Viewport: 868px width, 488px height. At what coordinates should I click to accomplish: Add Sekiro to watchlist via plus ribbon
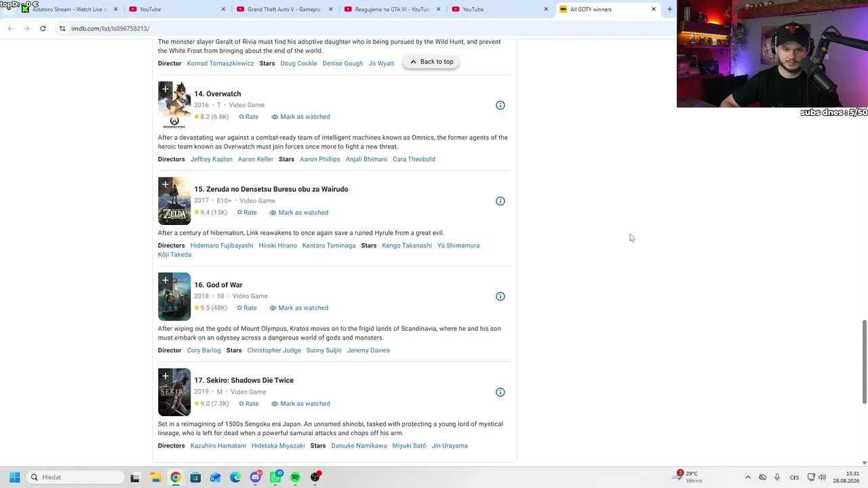click(165, 376)
